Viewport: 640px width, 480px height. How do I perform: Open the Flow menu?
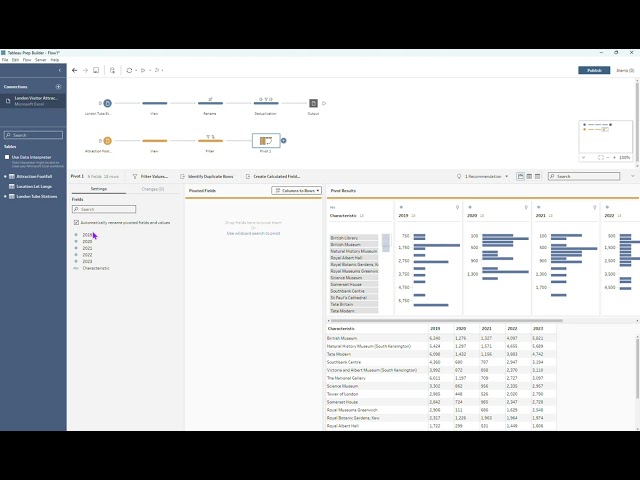tap(27, 60)
